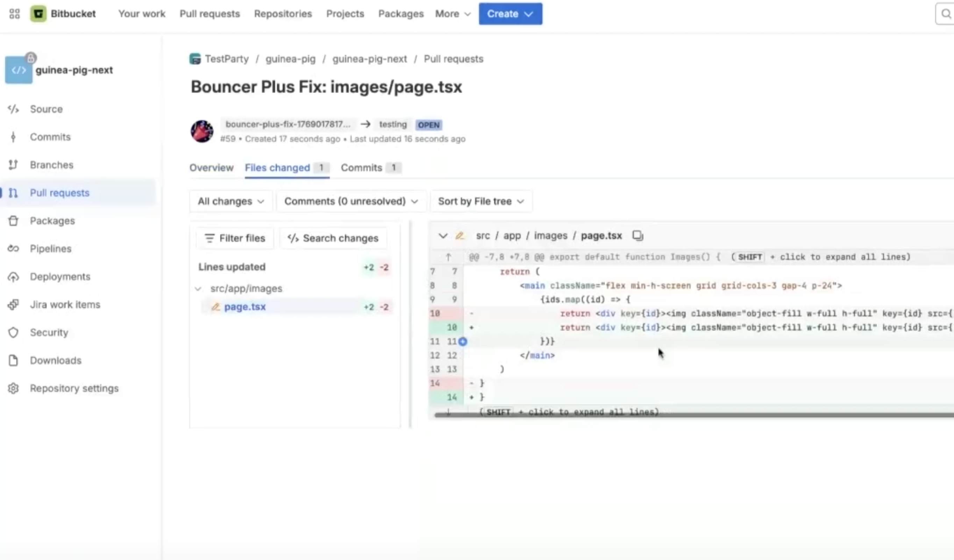
Task: Open Repository settings from the sidebar
Action: 74,388
